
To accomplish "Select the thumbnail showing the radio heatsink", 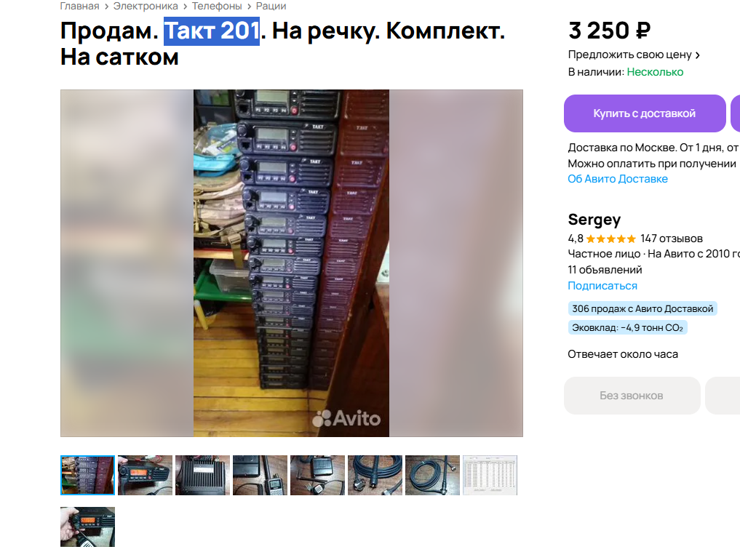I will coord(202,475).
